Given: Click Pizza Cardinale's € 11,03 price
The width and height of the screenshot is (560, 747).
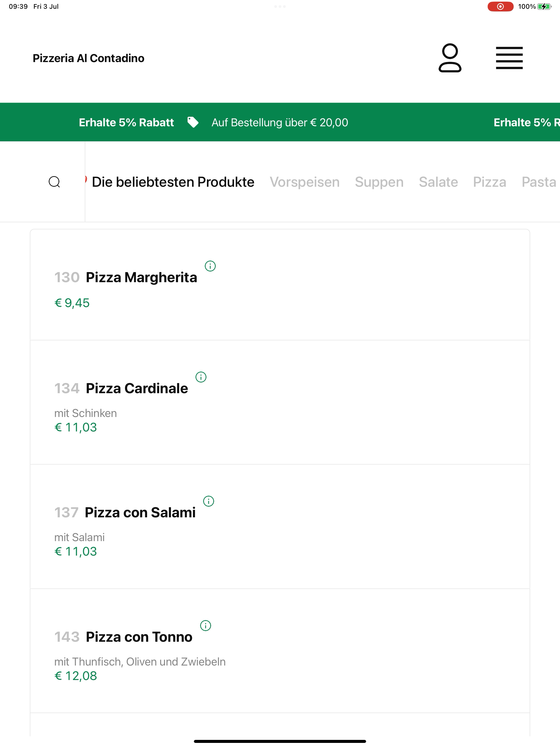Looking at the screenshot, I should click(76, 427).
